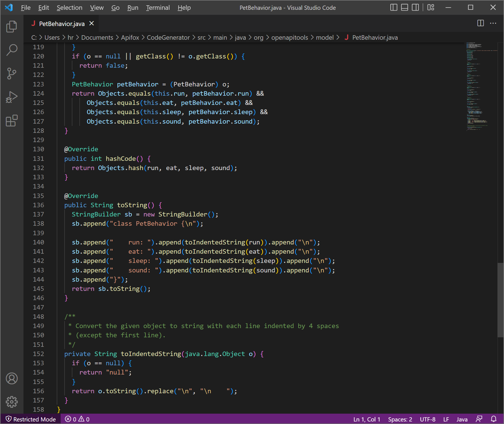Click the code minimap preview
Viewport: 504px width, 424px height.
(482, 87)
